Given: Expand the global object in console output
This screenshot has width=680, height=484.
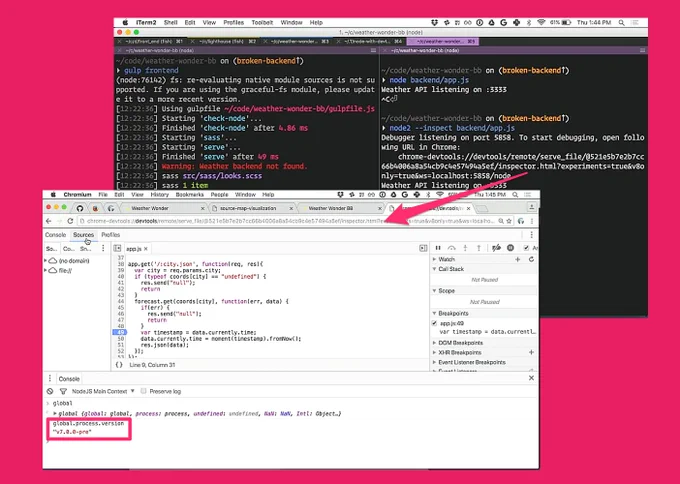Looking at the screenshot, I should click(x=55, y=414).
